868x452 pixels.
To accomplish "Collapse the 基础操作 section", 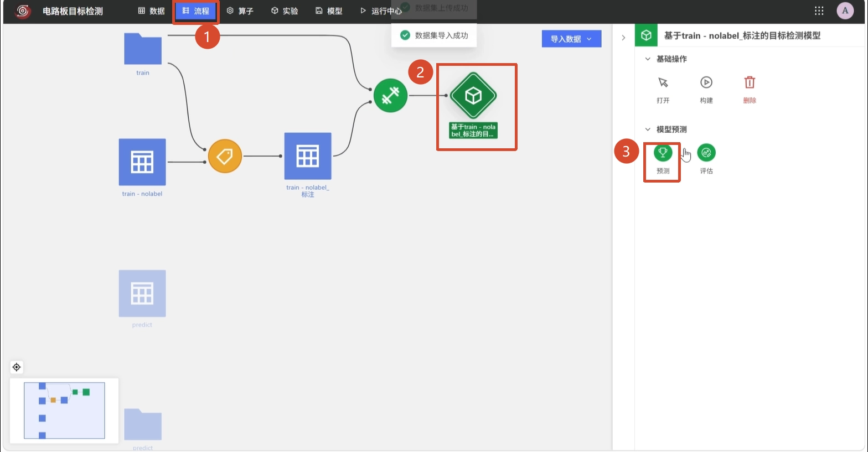I will click(x=648, y=59).
